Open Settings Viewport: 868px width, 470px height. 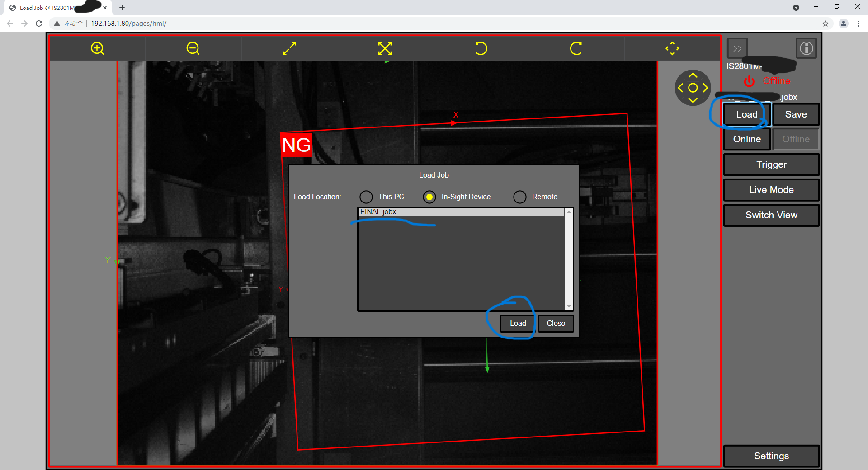(771, 456)
